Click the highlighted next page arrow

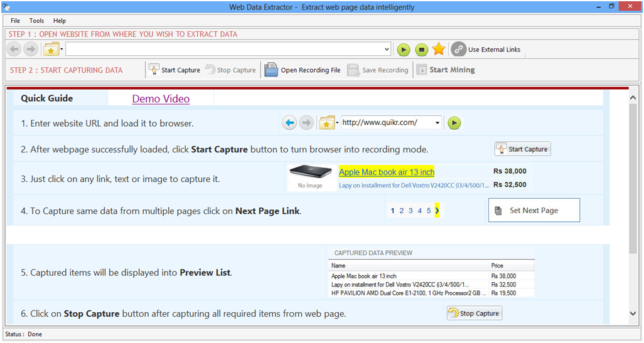[437, 211]
